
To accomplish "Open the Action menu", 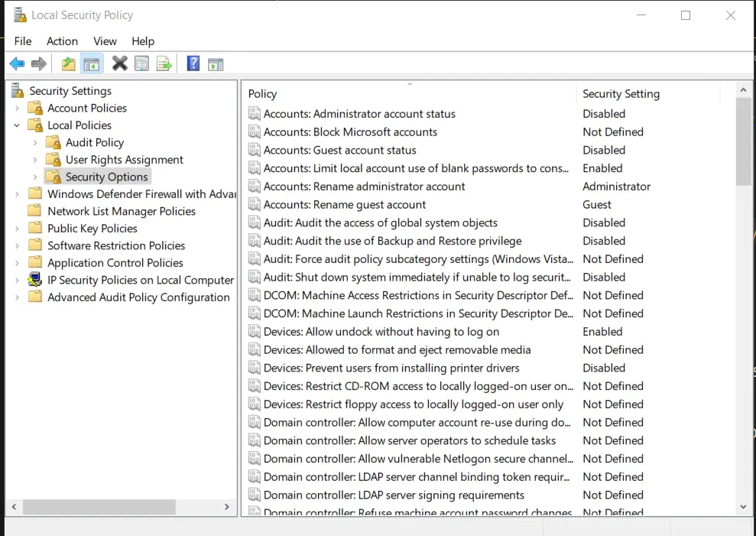I will [x=62, y=41].
